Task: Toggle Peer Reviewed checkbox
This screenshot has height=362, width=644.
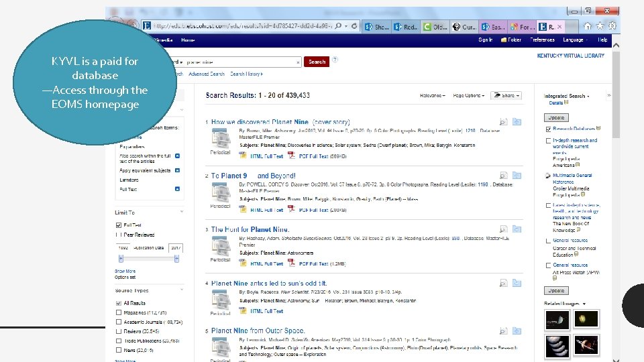Action: 119,235
